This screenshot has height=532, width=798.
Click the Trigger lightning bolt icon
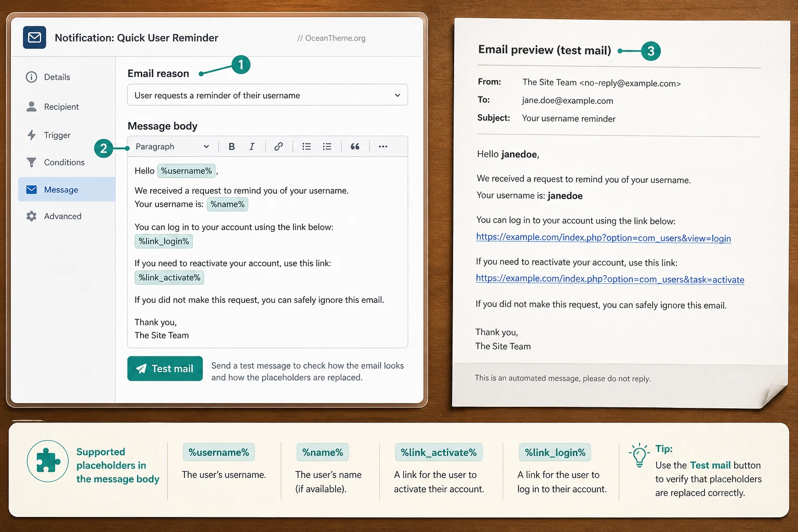point(32,135)
